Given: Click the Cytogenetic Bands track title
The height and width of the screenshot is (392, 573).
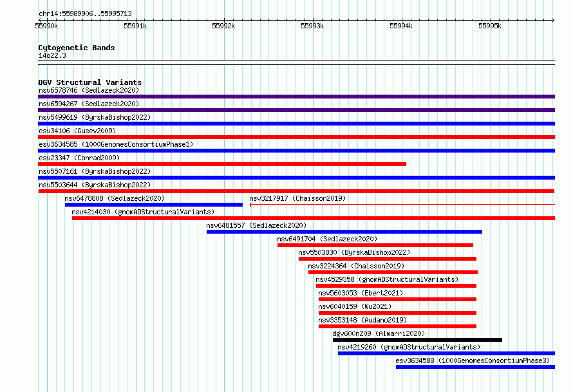Looking at the screenshot, I should point(77,48).
